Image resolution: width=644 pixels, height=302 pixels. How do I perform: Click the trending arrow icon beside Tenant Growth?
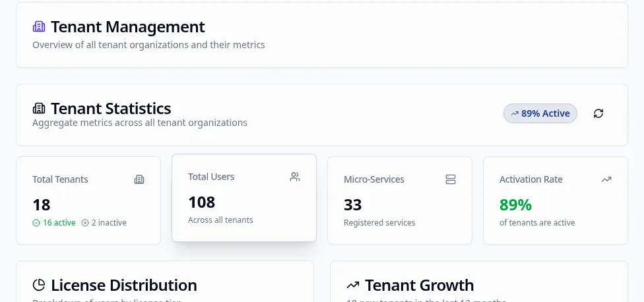pyautogui.click(x=353, y=285)
